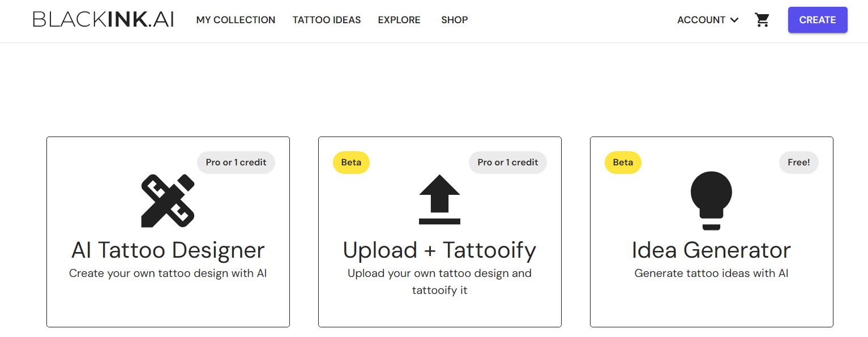Image resolution: width=868 pixels, height=337 pixels.
Task: Click the BLACKINK.AI logo
Action: tap(104, 20)
